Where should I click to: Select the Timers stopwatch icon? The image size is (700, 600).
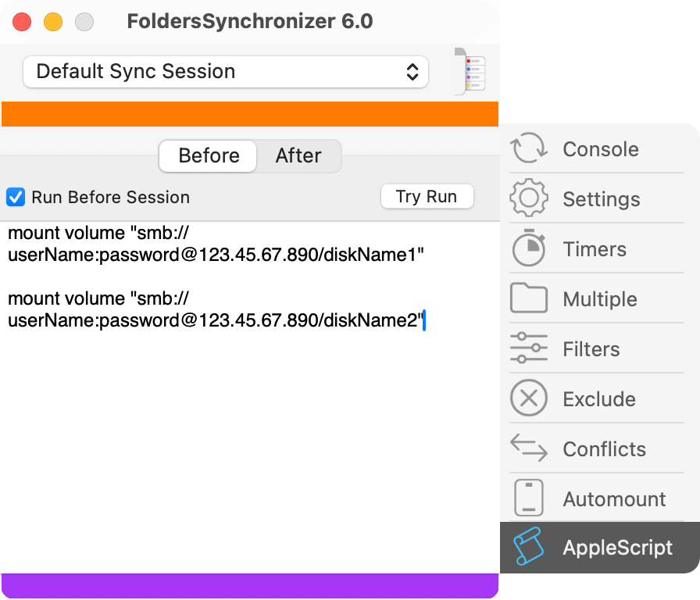click(529, 248)
